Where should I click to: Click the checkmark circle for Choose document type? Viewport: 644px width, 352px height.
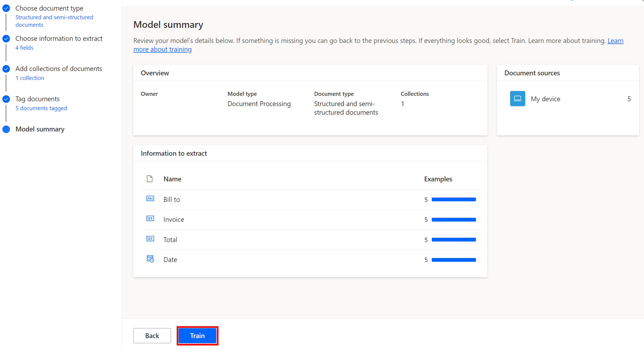click(x=6, y=8)
